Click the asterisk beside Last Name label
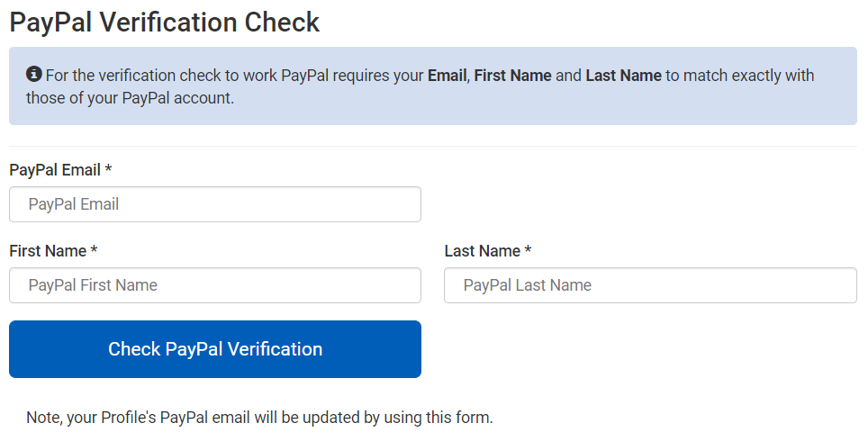868x441 pixels. click(529, 249)
